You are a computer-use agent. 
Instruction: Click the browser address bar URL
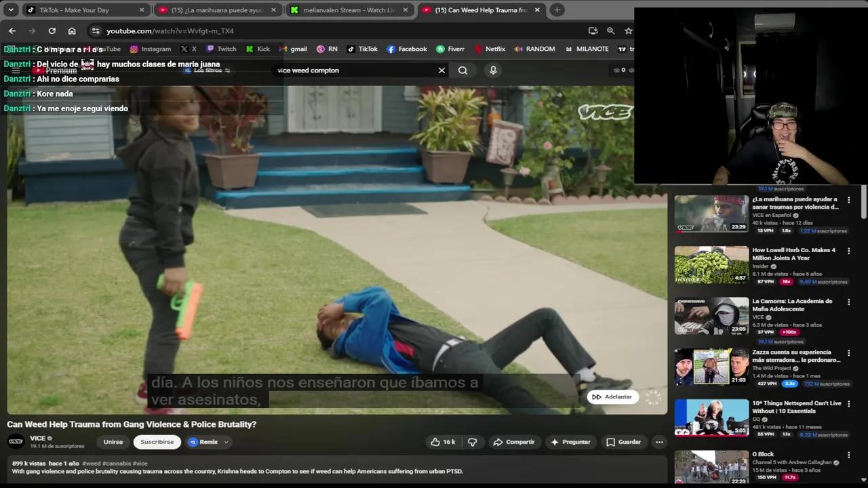pos(170,30)
